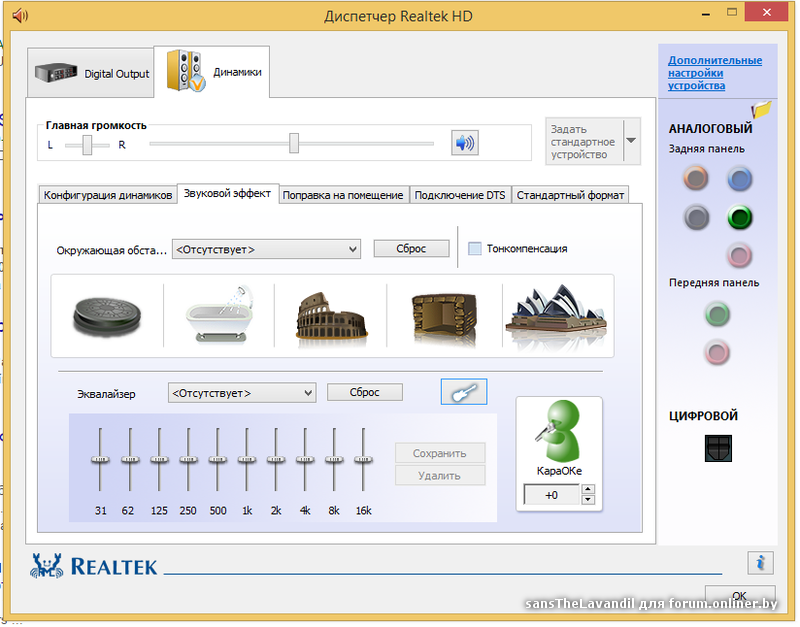This screenshot has width=800, height=627.
Task: Click the active green rear panel jack
Action: click(x=741, y=218)
